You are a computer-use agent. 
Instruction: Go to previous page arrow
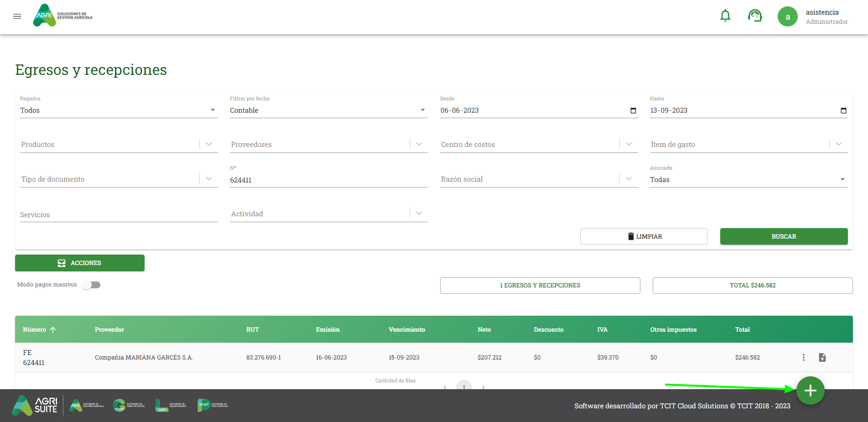pyautogui.click(x=445, y=387)
